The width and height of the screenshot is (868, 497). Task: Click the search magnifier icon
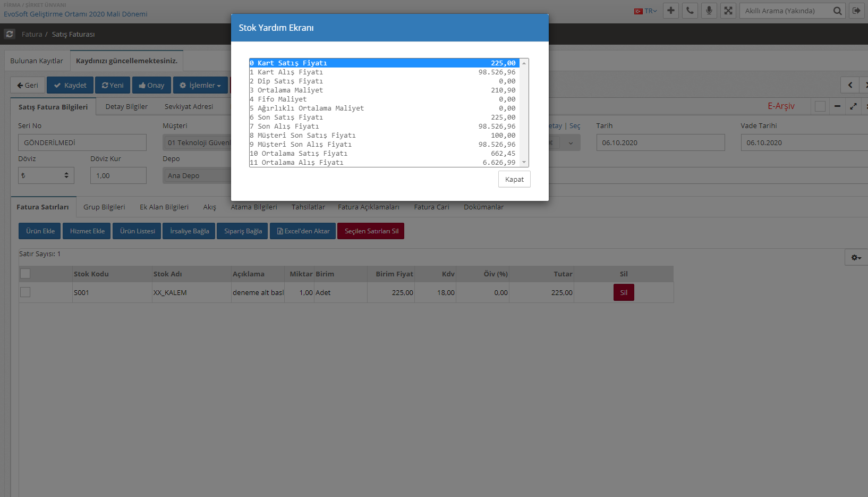tap(837, 11)
